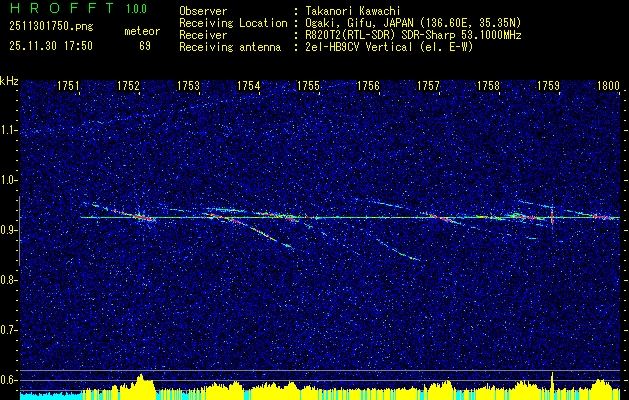Click the Receiver label

coord(203,35)
